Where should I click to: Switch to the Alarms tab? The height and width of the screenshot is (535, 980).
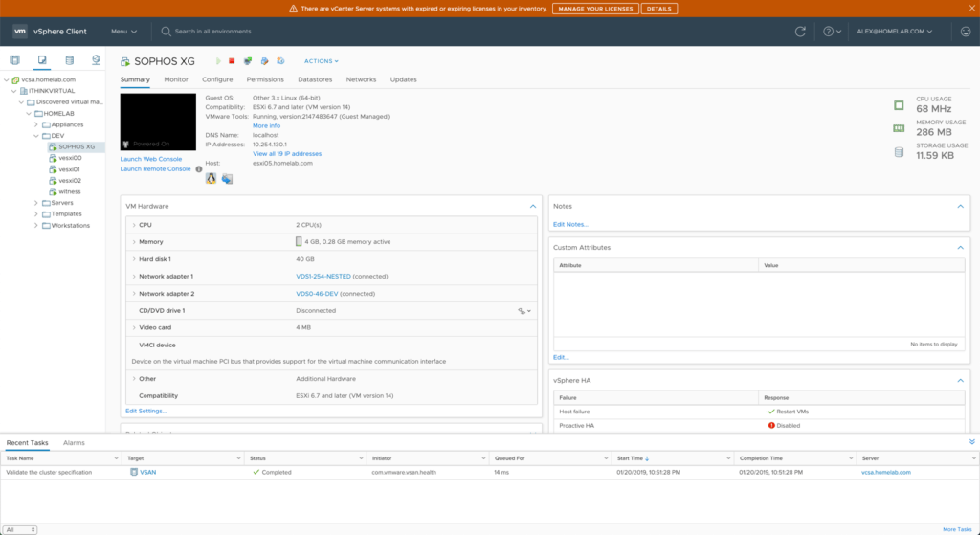point(74,443)
